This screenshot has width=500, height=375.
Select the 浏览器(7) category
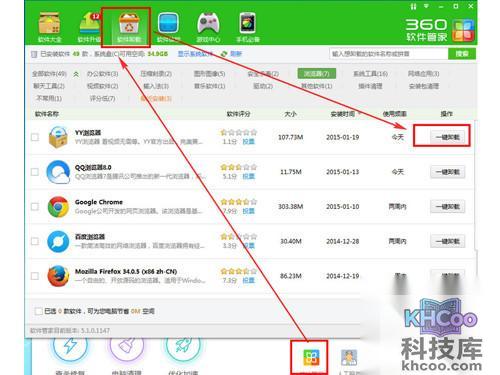tap(317, 74)
